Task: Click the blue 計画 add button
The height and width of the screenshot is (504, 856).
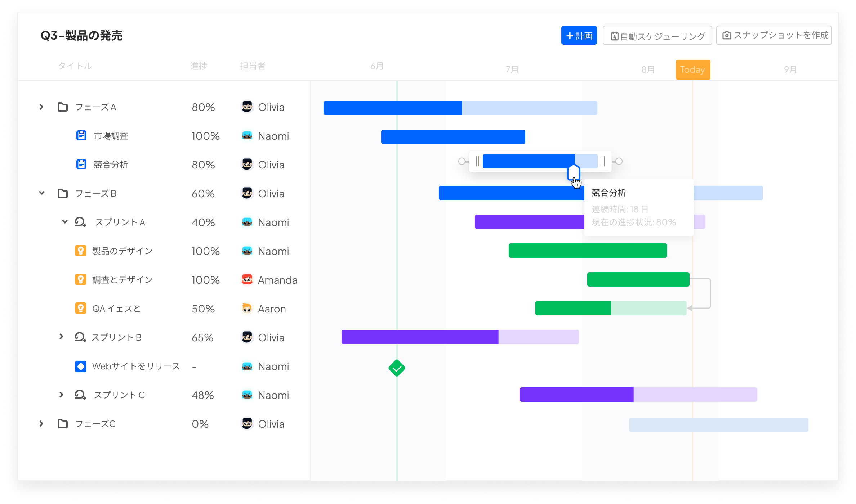Action: pyautogui.click(x=579, y=35)
